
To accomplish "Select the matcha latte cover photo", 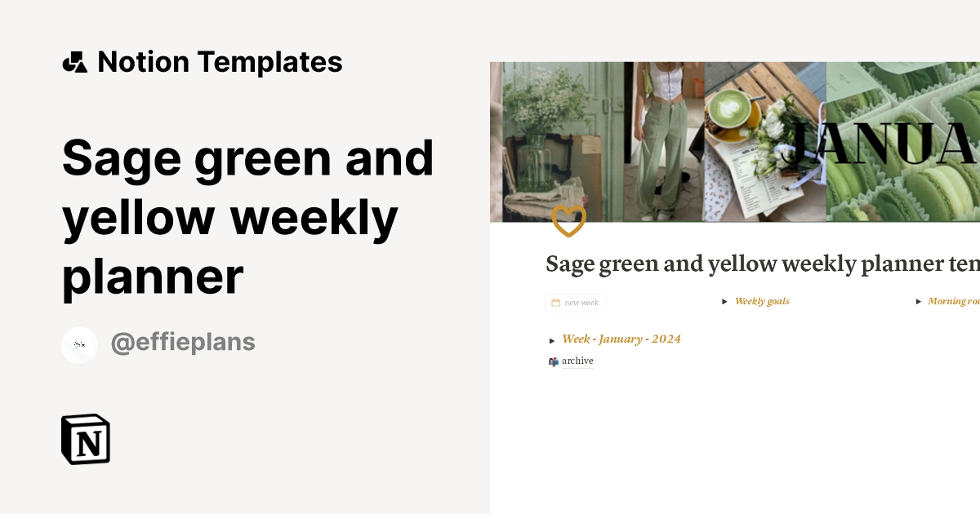I will [764, 141].
